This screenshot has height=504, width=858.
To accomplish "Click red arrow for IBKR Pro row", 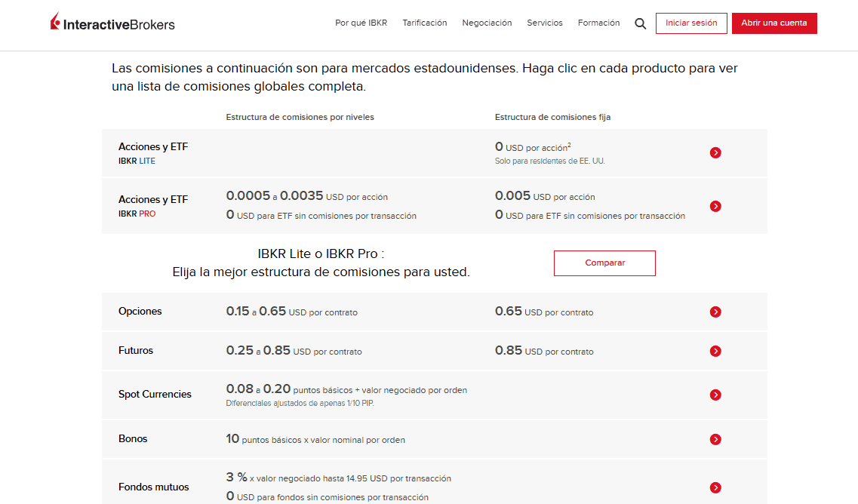I will point(715,207).
